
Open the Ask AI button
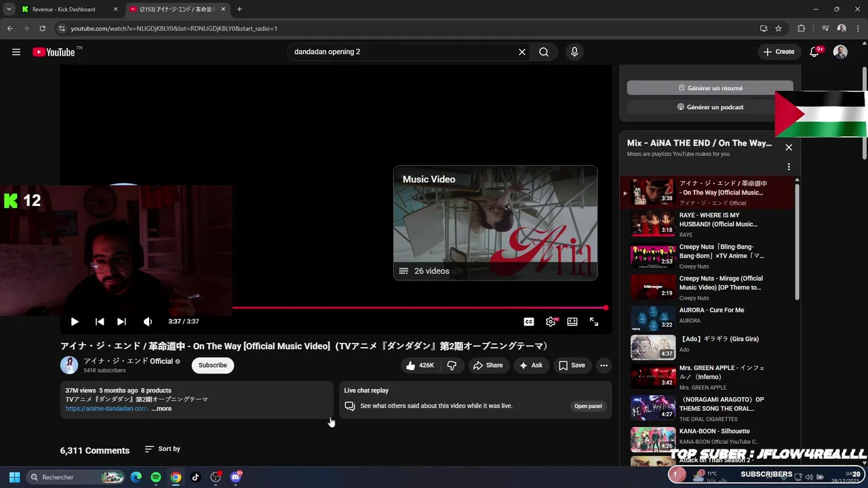pos(530,365)
